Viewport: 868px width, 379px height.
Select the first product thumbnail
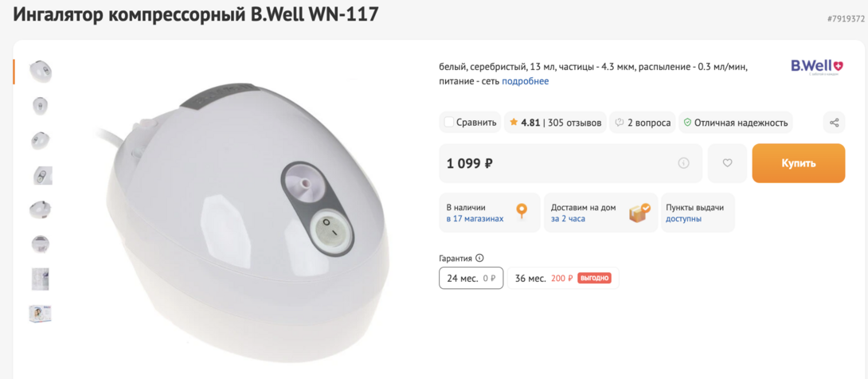click(41, 72)
